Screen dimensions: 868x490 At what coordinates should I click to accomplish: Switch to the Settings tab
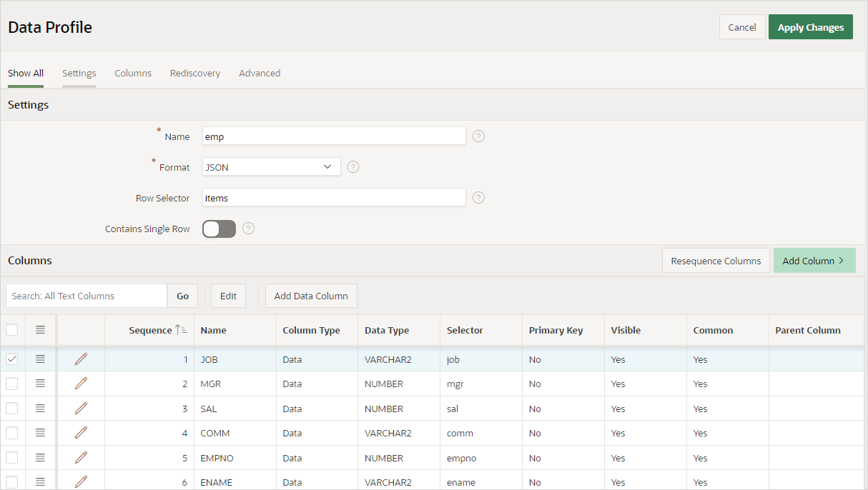click(79, 73)
